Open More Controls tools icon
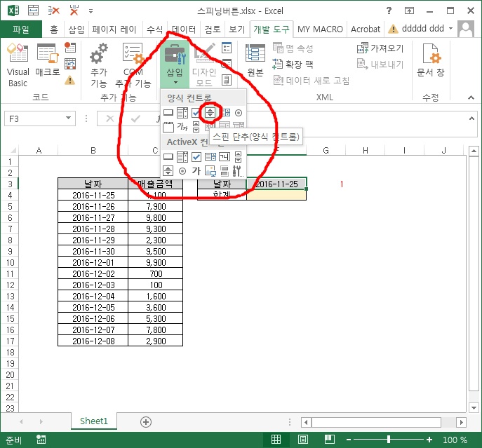 (237, 171)
